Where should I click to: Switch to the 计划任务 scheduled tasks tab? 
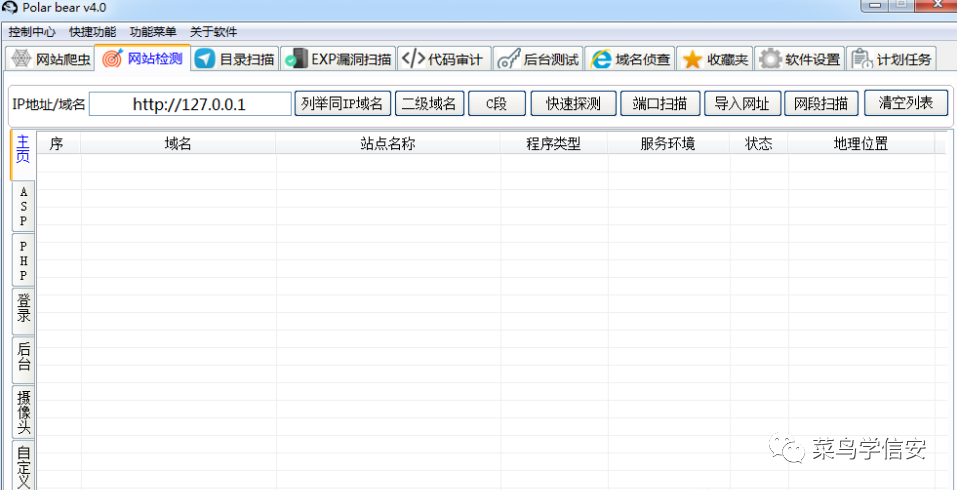892,59
